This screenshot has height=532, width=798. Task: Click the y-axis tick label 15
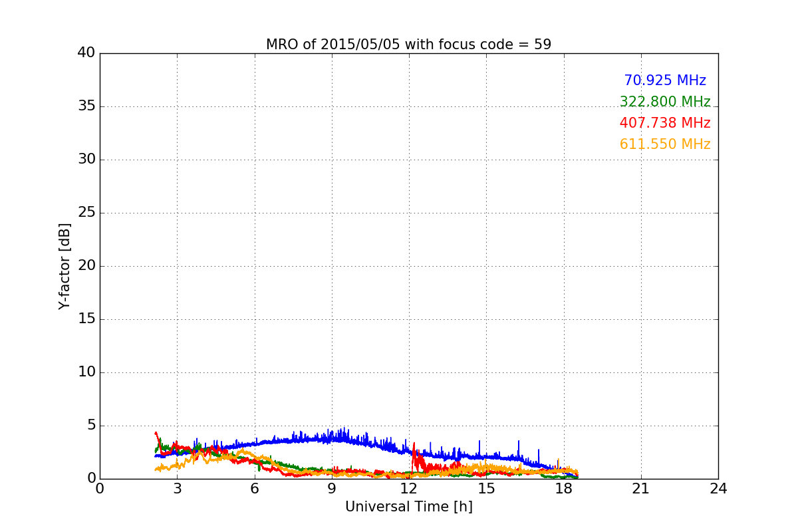86,319
